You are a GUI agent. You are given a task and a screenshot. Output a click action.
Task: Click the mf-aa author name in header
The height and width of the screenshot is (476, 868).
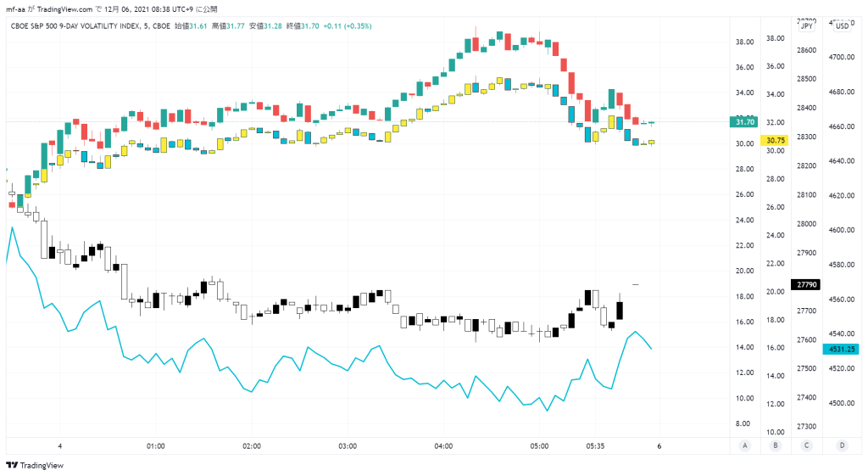tap(15, 9)
